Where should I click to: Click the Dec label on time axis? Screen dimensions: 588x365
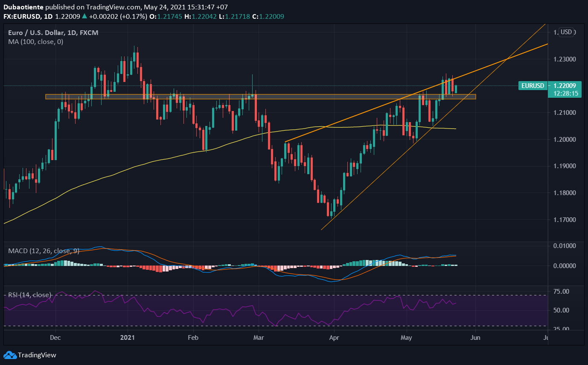[55, 338]
